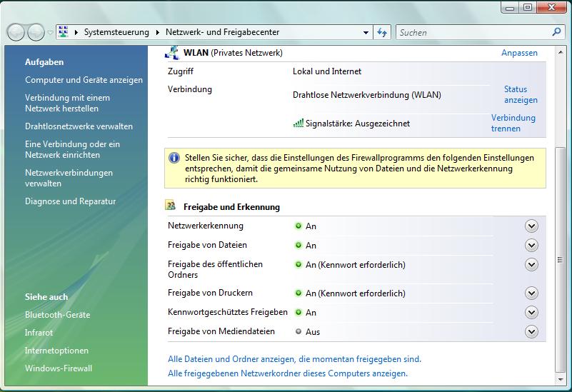Expand Freigabe von Mediendateien settings
Viewport: 572px width, 392px height.
(531, 332)
